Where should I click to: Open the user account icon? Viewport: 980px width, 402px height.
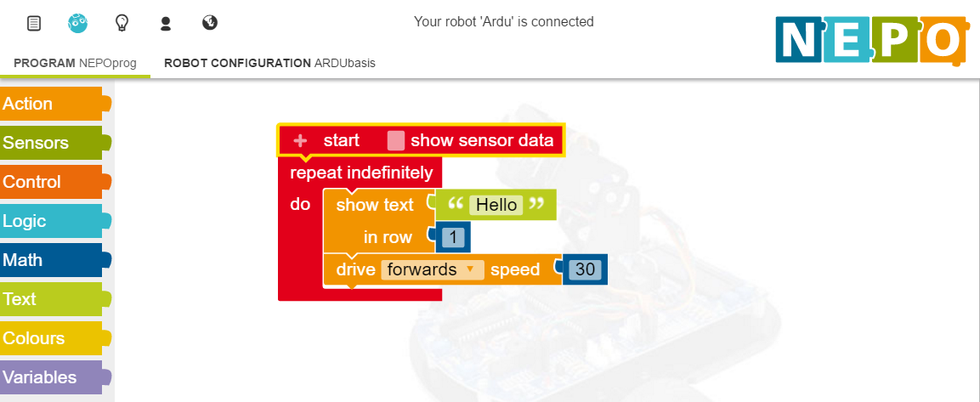tap(166, 24)
